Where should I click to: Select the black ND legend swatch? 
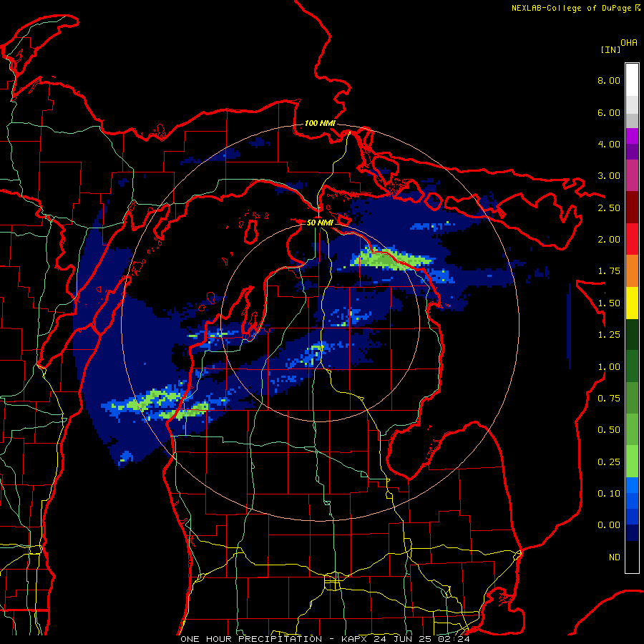coord(632,557)
